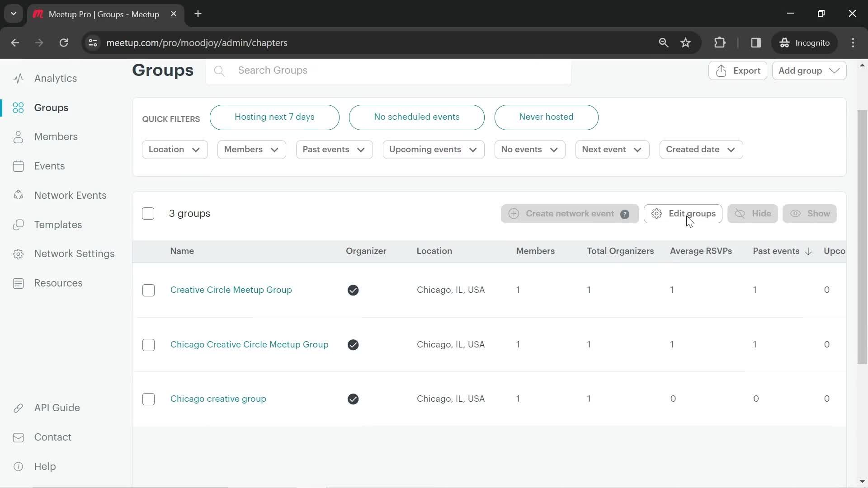This screenshot has width=868, height=488.
Task: Click the Network Events sidebar icon
Action: click(18, 195)
